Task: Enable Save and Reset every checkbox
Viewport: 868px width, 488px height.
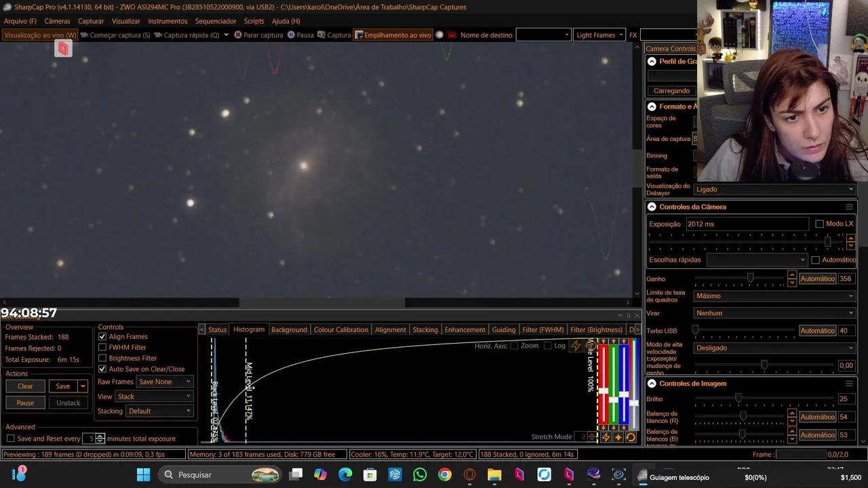Action: (10, 439)
